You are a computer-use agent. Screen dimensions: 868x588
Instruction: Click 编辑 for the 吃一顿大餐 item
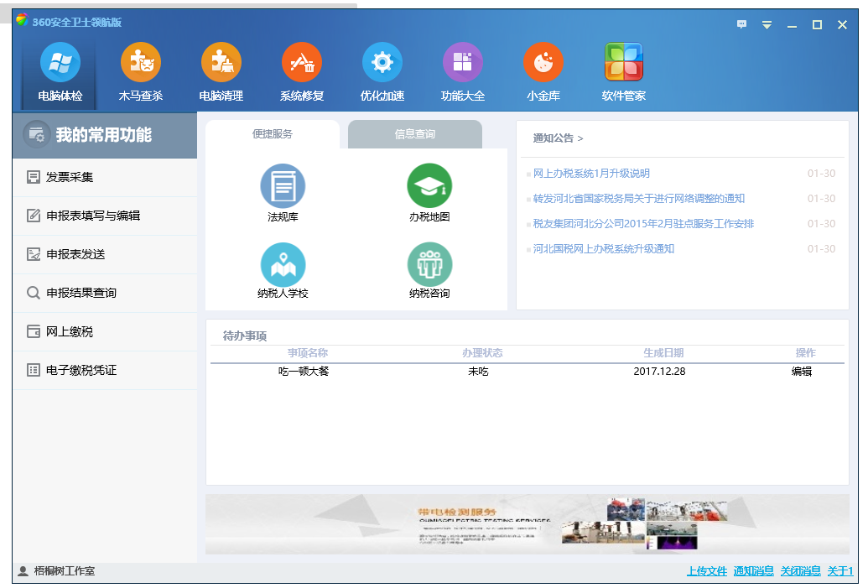(x=802, y=371)
